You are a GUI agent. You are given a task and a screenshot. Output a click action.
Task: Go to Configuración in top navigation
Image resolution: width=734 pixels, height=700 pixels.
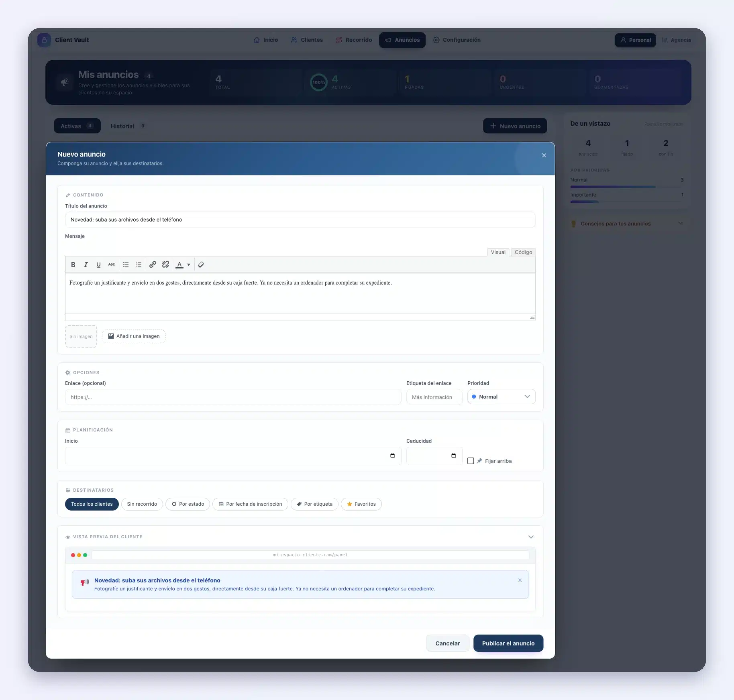pos(457,40)
